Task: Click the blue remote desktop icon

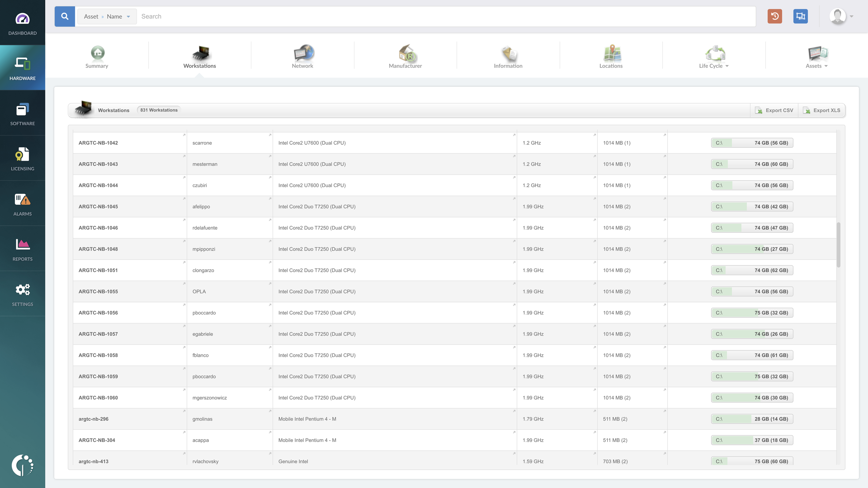Action: 801,16
